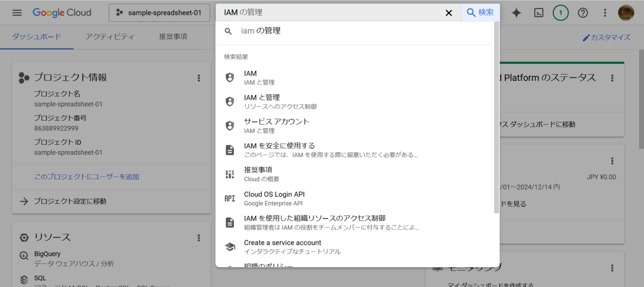Open the billing card three-dot menu
The height and width of the screenshot is (287, 644).
pos(612,161)
